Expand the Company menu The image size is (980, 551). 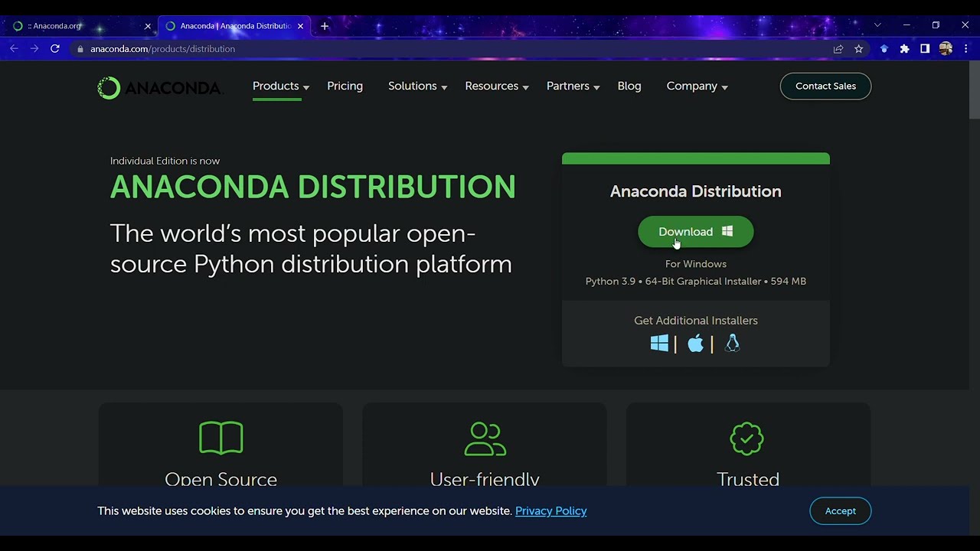point(697,86)
